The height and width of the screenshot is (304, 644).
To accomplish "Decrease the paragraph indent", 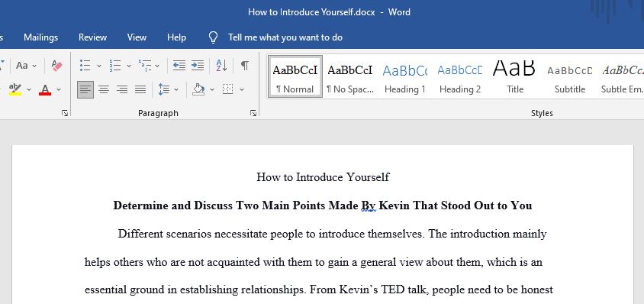I will 179,66.
